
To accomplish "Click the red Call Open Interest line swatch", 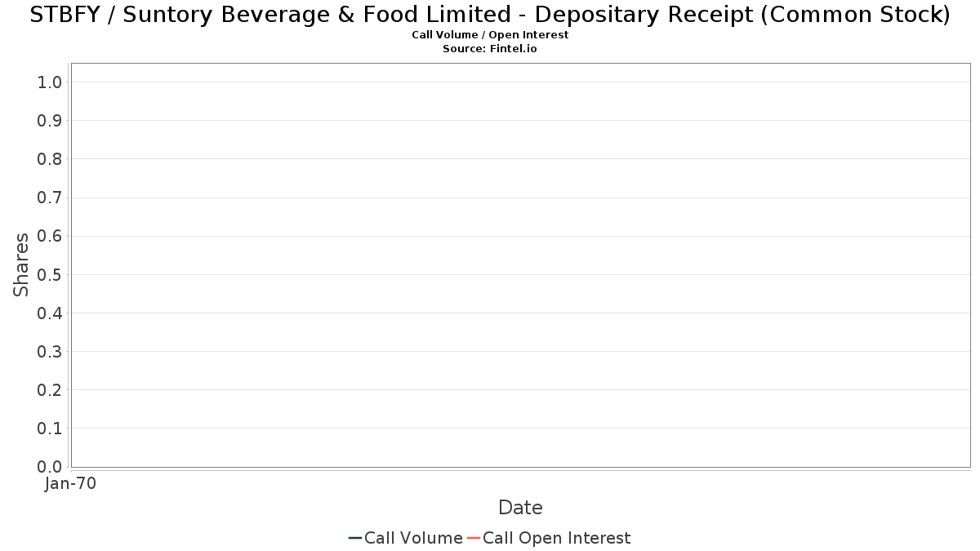I will click(474, 538).
